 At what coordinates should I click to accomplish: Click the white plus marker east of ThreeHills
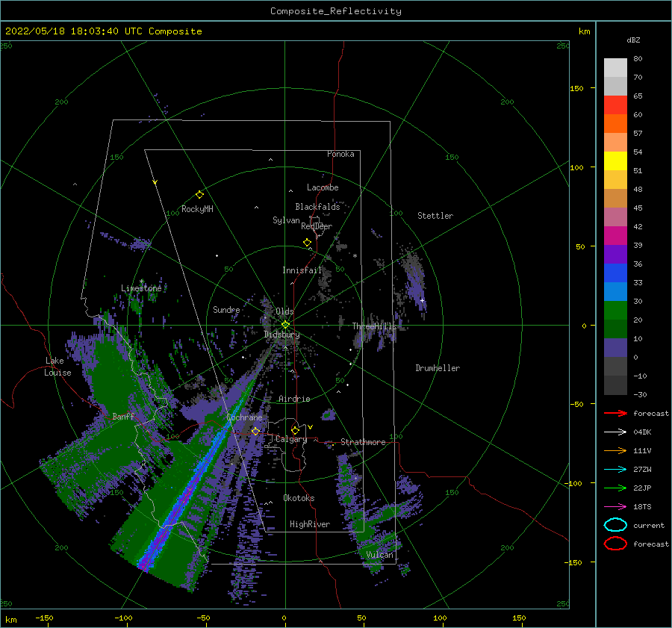[x=422, y=300]
